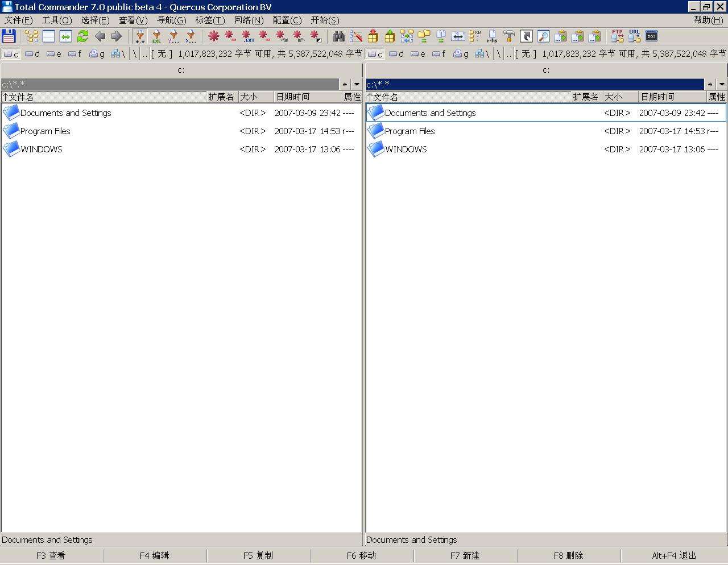Image resolution: width=728 pixels, height=565 pixels.
Task: Open the 配置(C) menu
Action: 287,20
